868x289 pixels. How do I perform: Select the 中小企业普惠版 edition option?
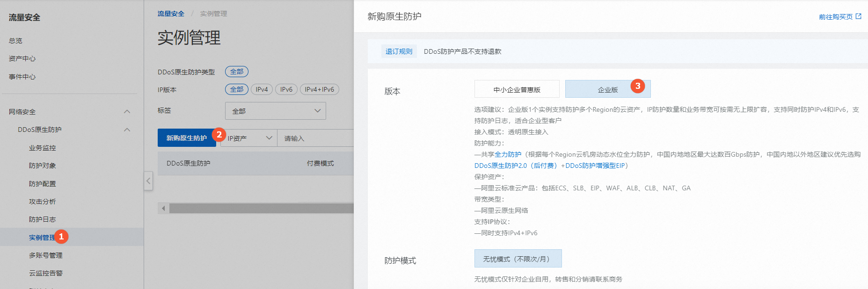point(517,89)
